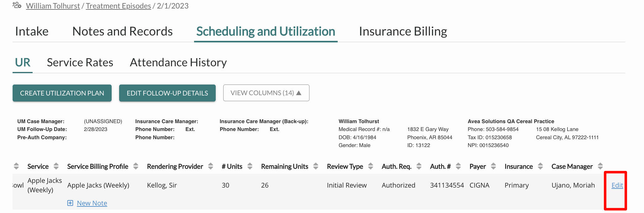Sort by Service column arrows
The height and width of the screenshot is (213, 644).
pyautogui.click(x=56, y=166)
